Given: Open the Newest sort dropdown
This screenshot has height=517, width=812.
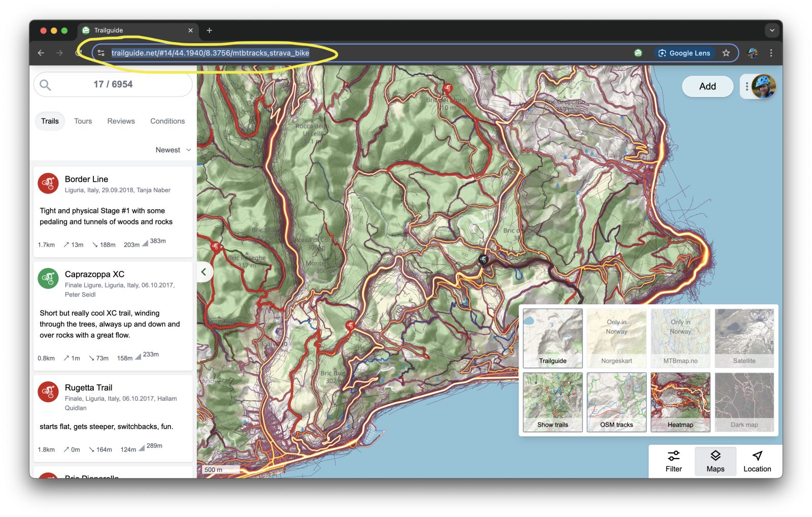Looking at the screenshot, I should tap(173, 150).
